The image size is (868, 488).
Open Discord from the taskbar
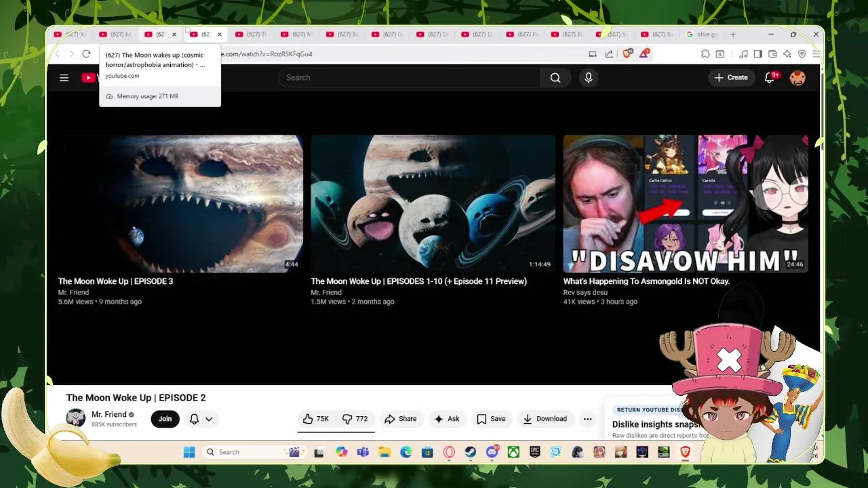coord(492,452)
